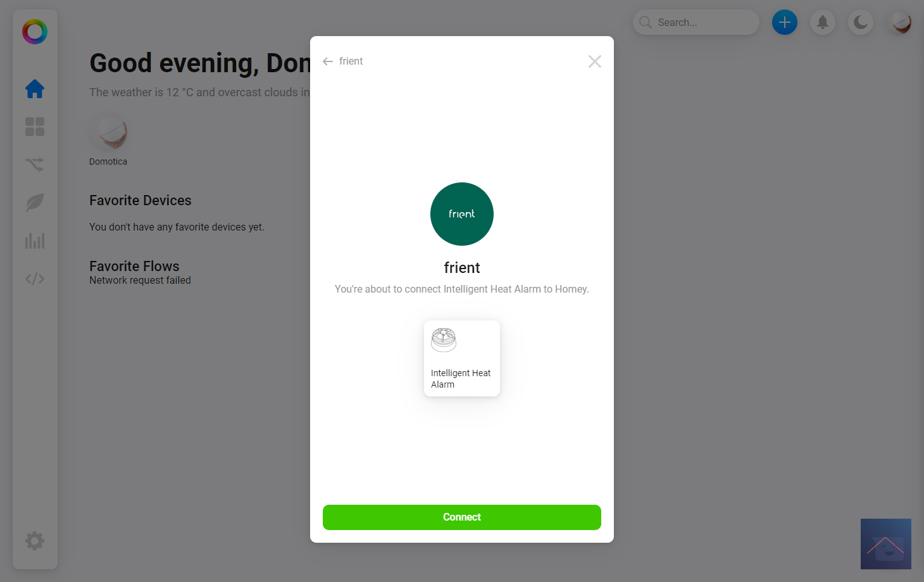Open Insights via the bar chart icon
The image size is (924, 582).
click(35, 241)
